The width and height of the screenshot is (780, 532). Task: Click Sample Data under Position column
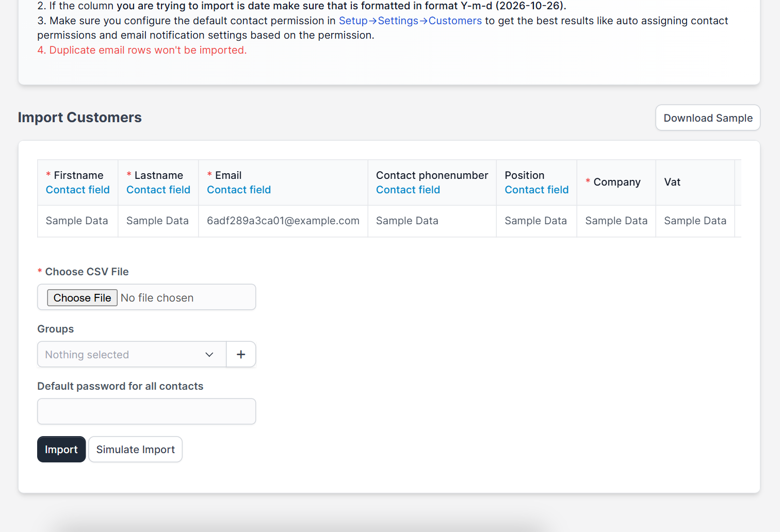535,221
